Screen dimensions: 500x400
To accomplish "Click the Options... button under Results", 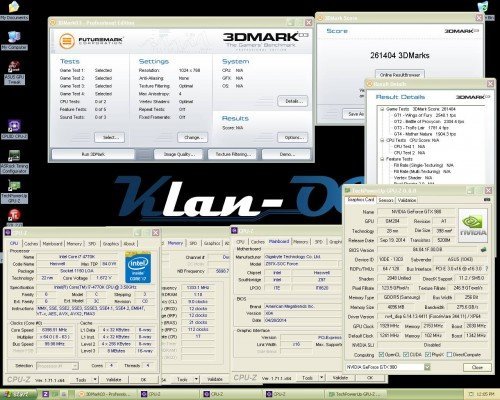I will click(x=292, y=137).
